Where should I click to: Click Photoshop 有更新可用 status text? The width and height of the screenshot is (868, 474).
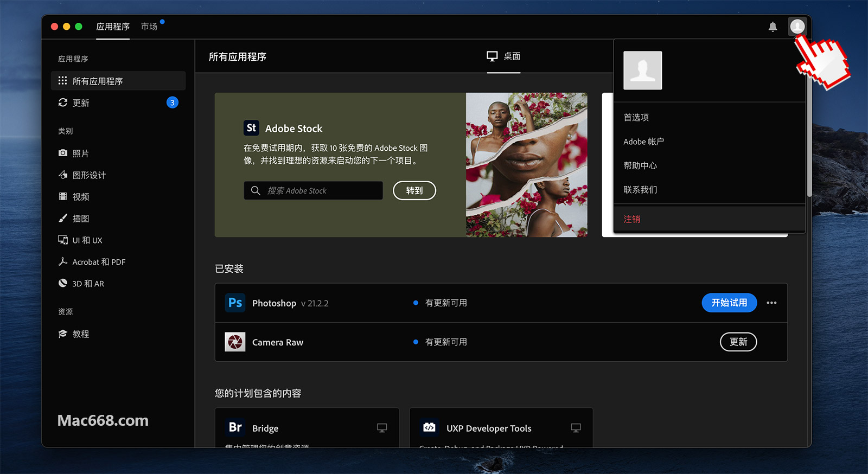446,303
